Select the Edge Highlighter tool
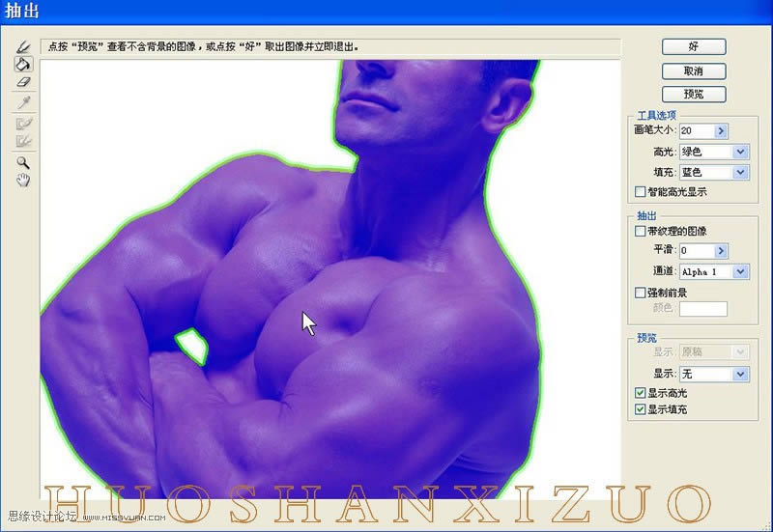Screen dimensions: 773x532 tap(24, 46)
